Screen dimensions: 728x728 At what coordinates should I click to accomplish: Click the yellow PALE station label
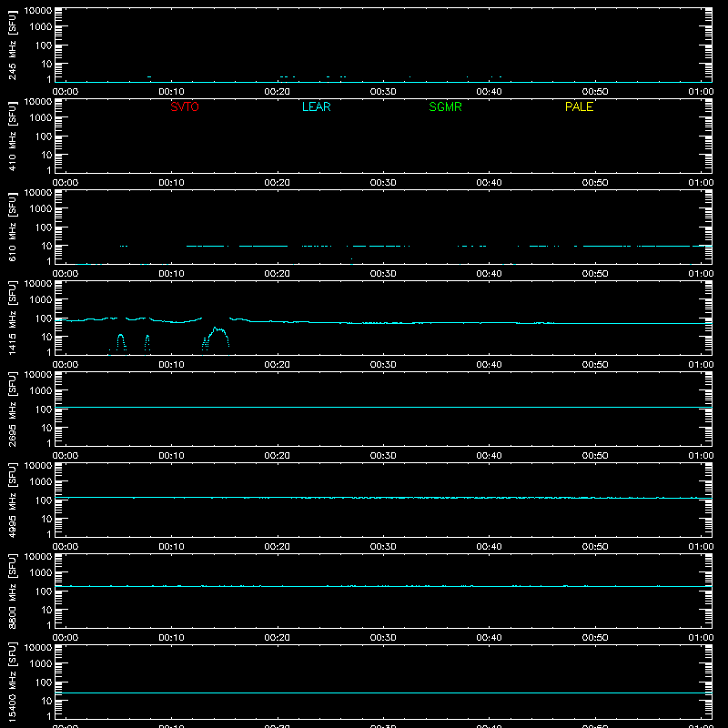579,106
